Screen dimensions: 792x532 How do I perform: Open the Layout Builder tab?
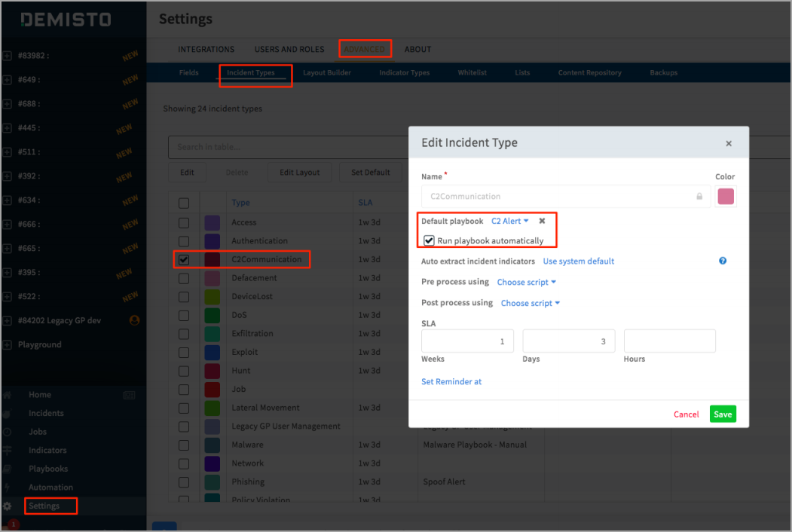pyautogui.click(x=327, y=72)
